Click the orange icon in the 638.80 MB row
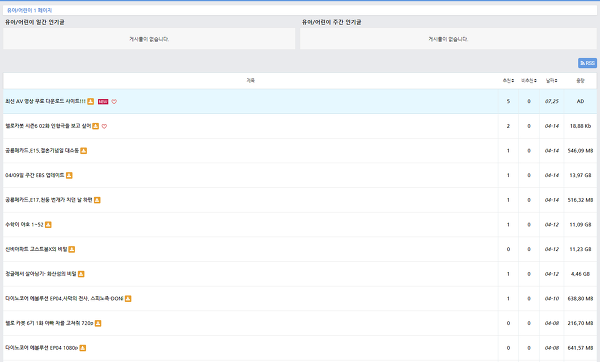600x362 pixels. pyautogui.click(x=128, y=298)
